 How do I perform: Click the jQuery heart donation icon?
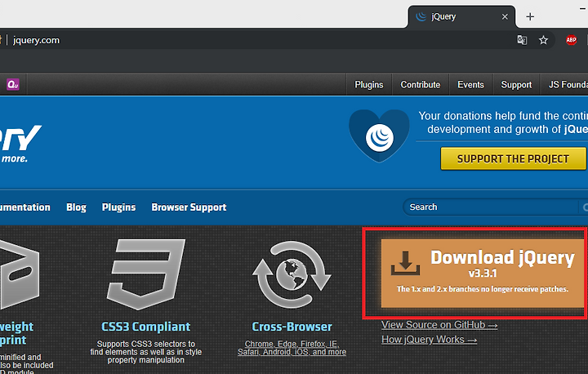pos(379,136)
